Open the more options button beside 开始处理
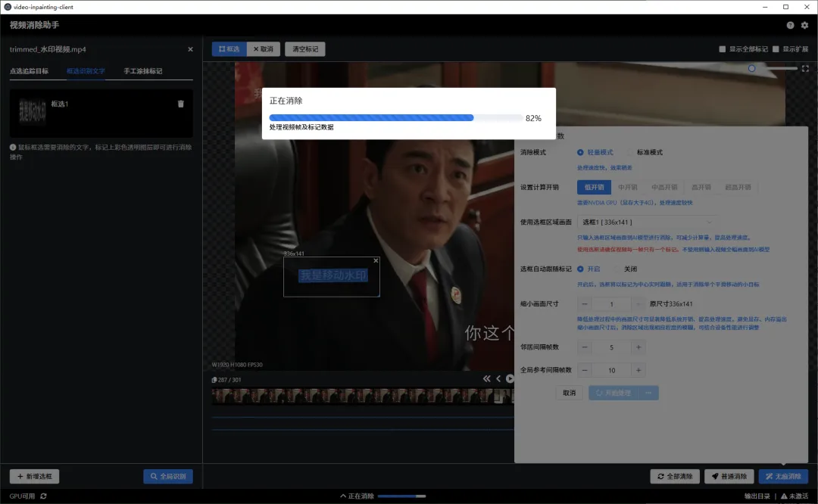818x504 pixels. pos(648,393)
